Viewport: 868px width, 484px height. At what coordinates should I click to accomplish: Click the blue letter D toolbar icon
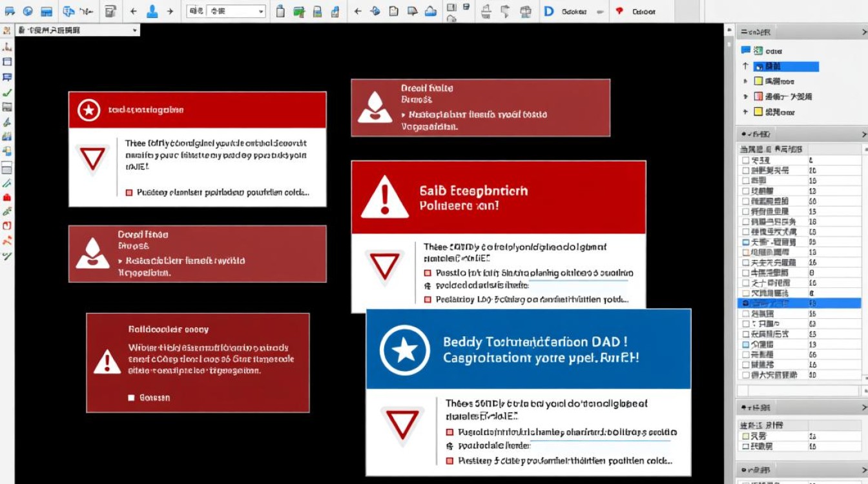point(549,12)
